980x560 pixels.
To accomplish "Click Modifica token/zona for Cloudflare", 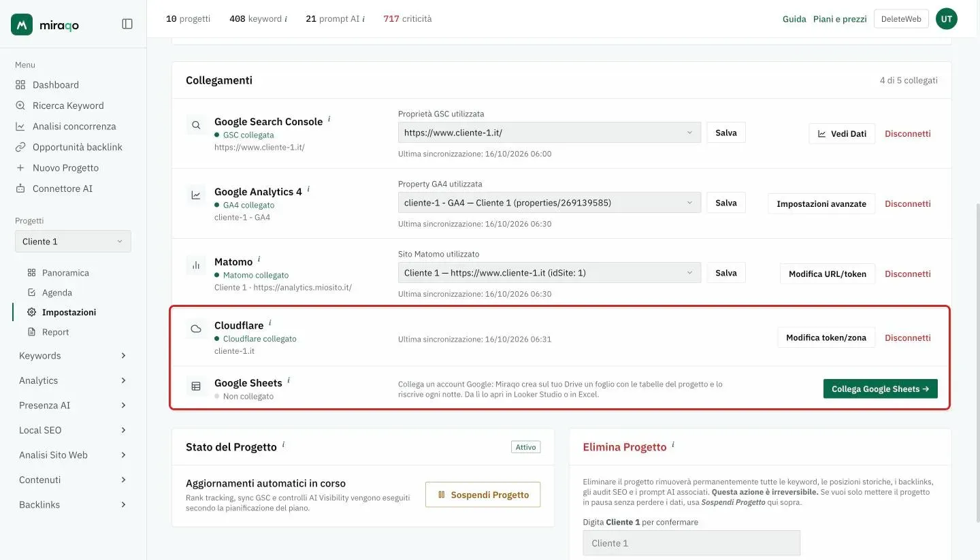I will pos(826,337).
